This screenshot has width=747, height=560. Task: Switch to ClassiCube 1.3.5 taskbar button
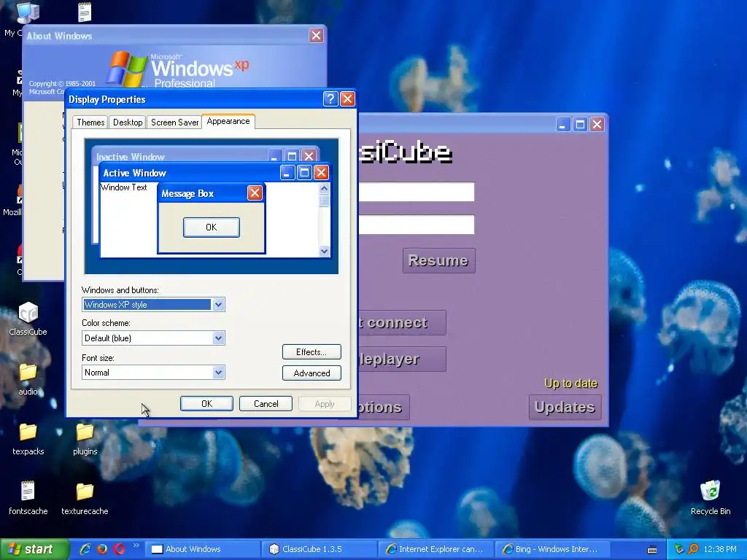click(x=319, y=549)
